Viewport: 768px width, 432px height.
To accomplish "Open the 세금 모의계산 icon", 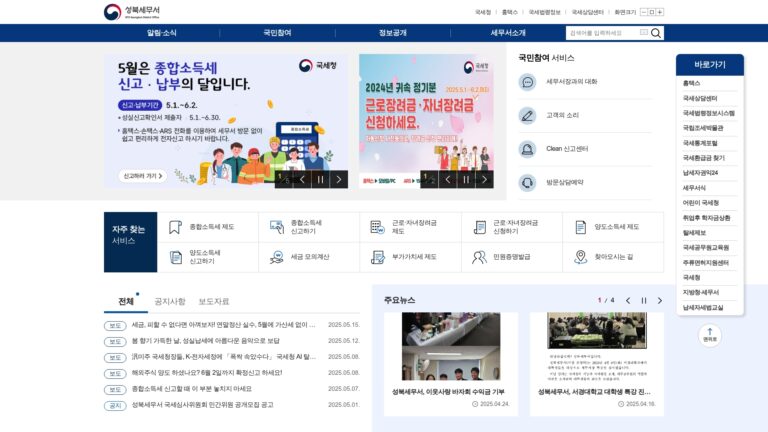I will [277, 257].
